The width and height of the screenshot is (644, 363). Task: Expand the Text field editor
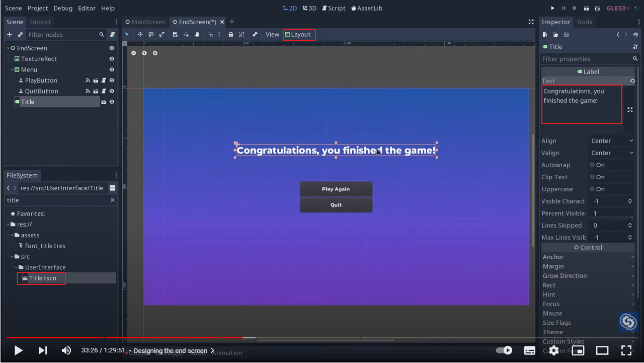click(630, 110)
